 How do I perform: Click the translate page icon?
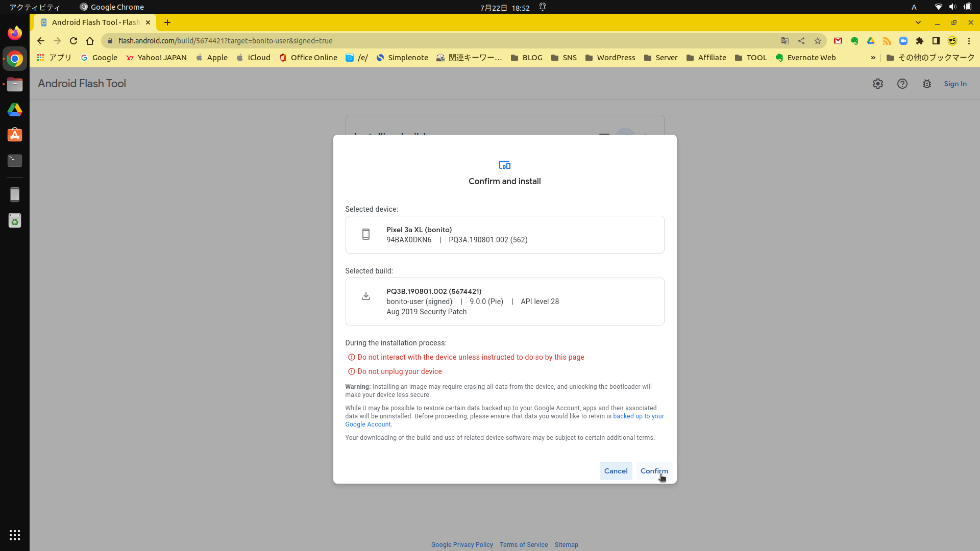785,41
